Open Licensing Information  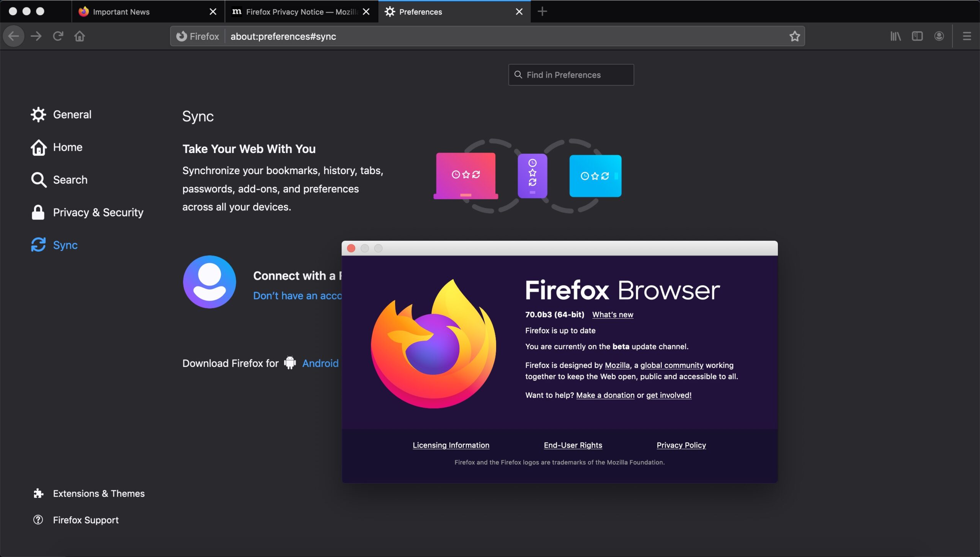click(x=451, y=445)
